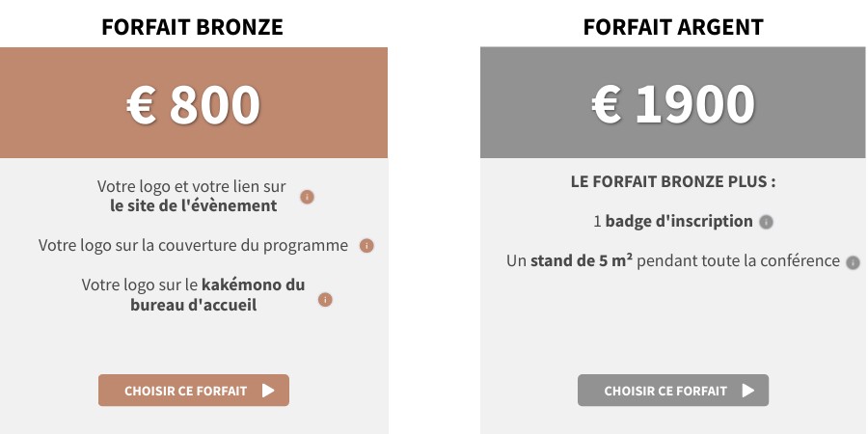Select the FORFAIT BRONZE heading
The image size is (868, 434).
click(192, 27)
